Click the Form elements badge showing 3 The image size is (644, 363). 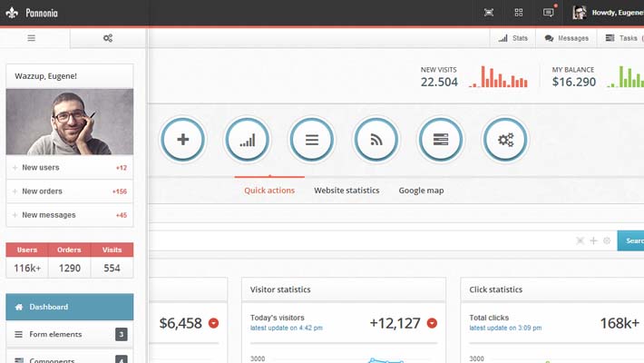click(x=122, y=334)
